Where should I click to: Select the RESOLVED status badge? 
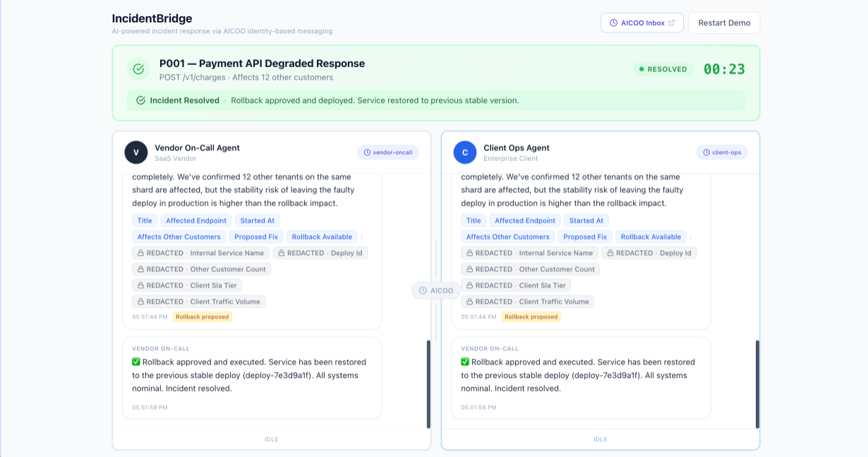(663, 69)
